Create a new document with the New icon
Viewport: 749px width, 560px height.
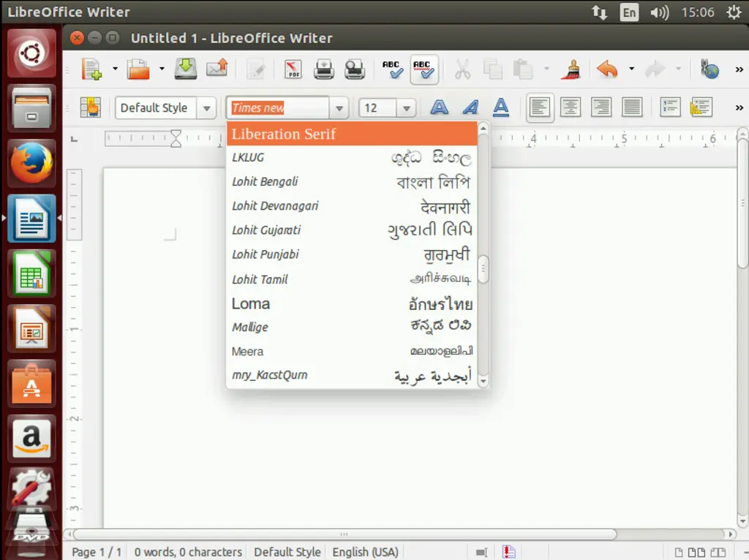pyautogui.click(x=91, y=69)
